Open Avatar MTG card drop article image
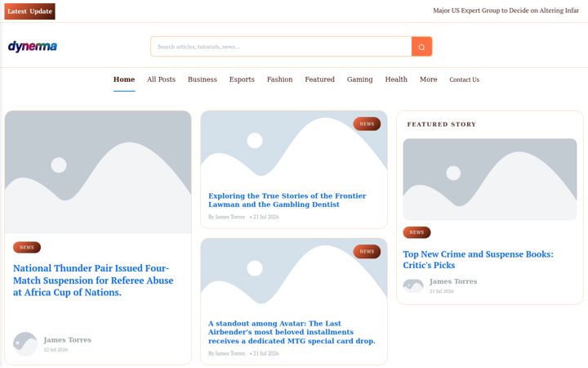Image resolution: width=588 pixels, height=368 pixels. [294, 276]
